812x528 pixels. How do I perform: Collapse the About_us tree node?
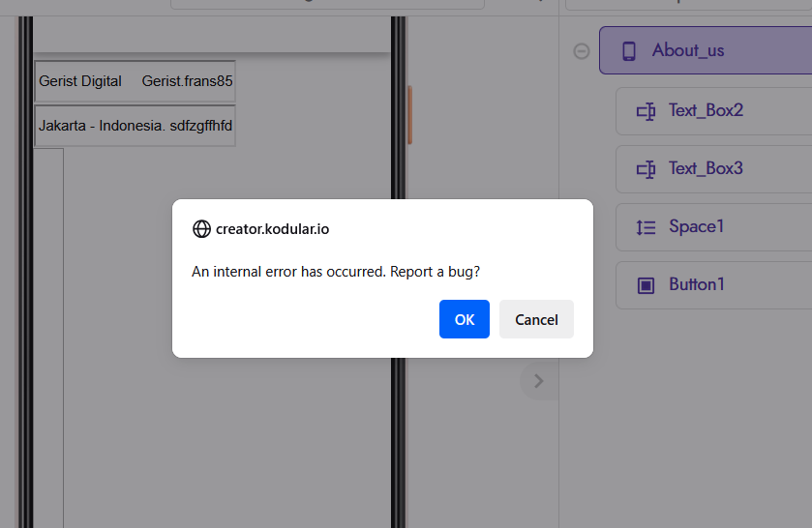581,51
